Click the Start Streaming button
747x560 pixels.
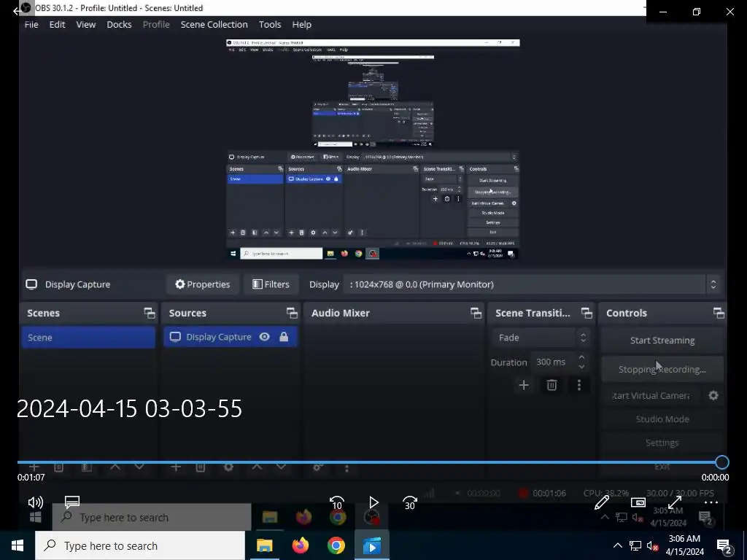[662, 340]
